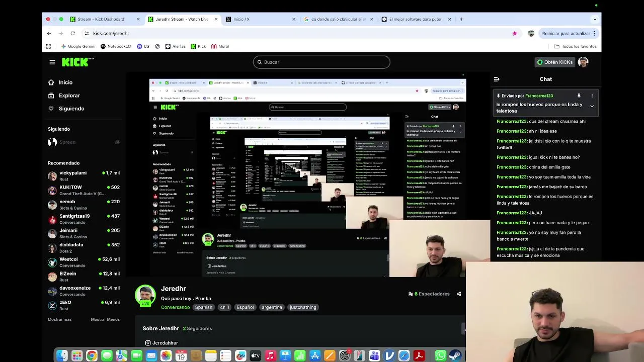Open the Kick hamburger menu

52,62
